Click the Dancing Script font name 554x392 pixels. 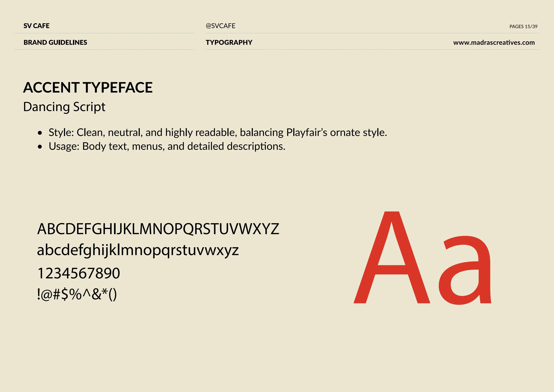pos(64,107)
